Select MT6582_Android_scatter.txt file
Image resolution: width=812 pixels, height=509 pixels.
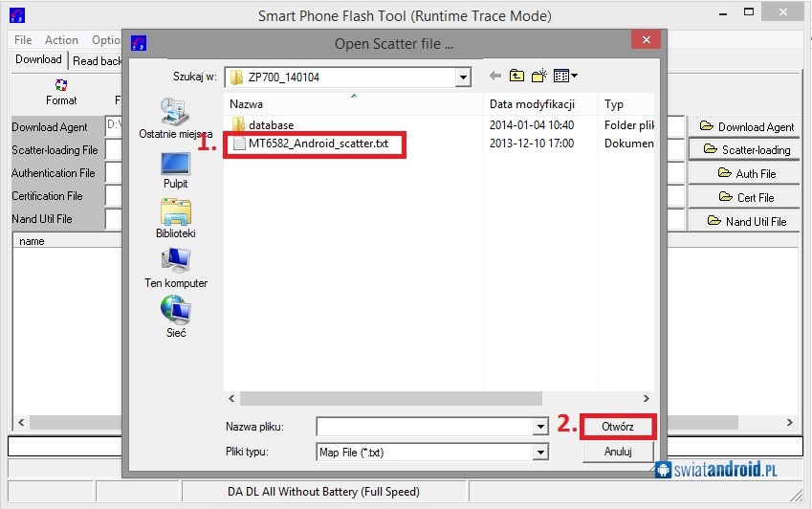tap(318, 144)
